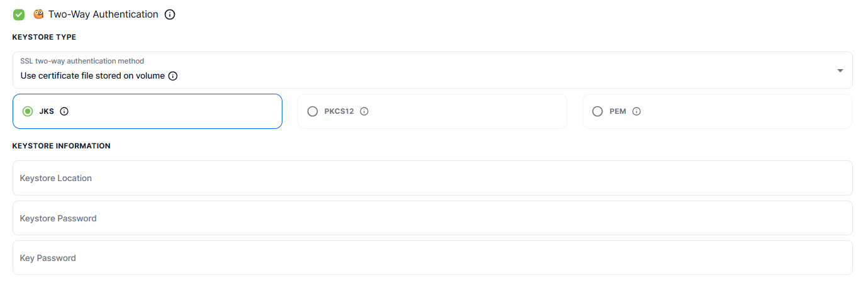
Task: Show info for the PKCS12 option
Action: [364, 111]
